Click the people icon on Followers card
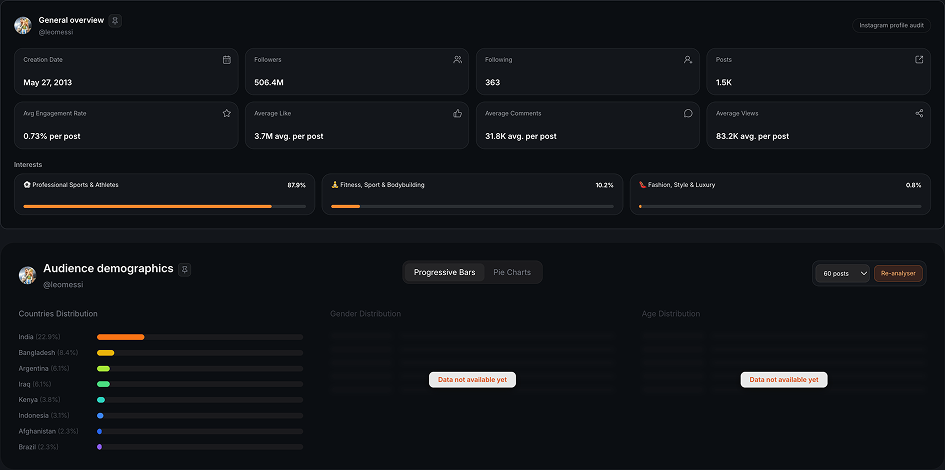This screenshot has height=470, width=945. pos(457,60)
